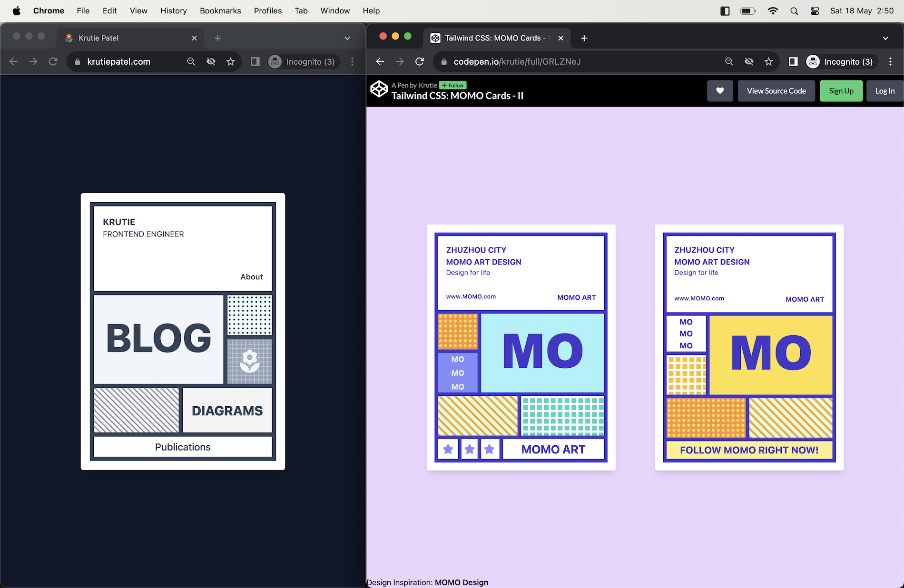Click the heart icon on CodePen header
The width and height of the screenshot is (904, 588).
click(x=720, y=91)
